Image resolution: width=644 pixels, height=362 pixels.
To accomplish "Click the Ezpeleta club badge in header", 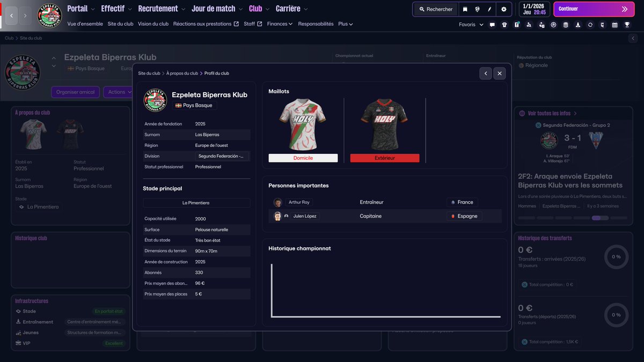I will pyautogui.click(x=50, y=16).
